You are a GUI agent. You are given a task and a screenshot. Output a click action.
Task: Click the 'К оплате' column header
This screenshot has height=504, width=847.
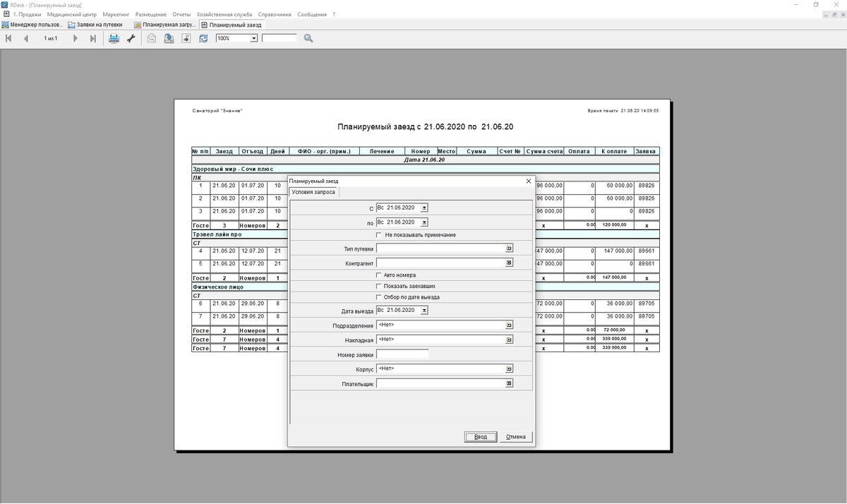click(613, 151)
